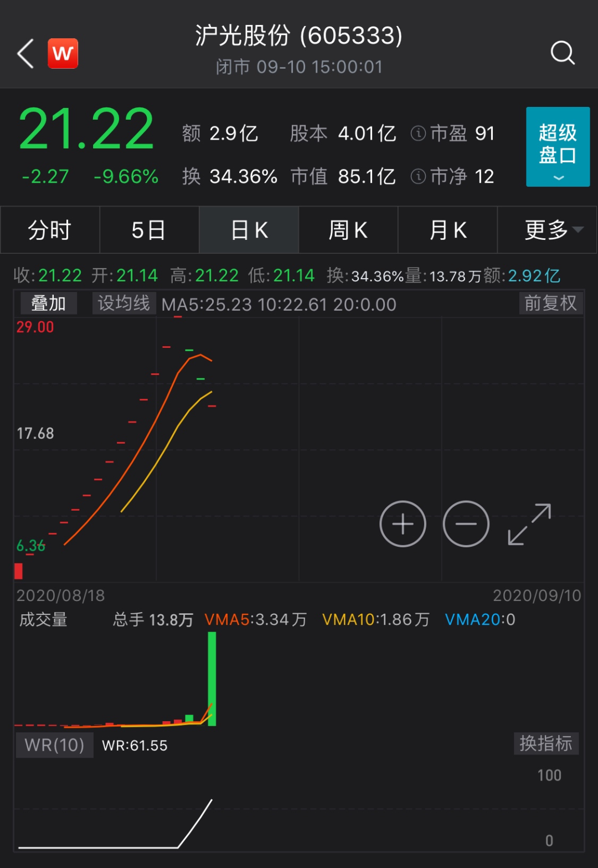Open stock search magnifier icon
The image size is (598, 868).
[563, 53]
